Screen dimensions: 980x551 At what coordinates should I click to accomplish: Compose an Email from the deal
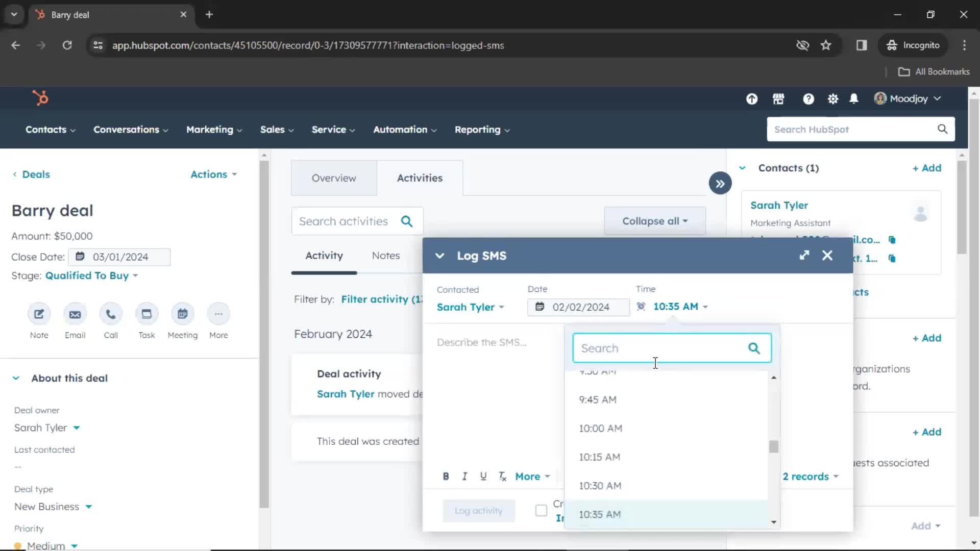click(75, 314)
